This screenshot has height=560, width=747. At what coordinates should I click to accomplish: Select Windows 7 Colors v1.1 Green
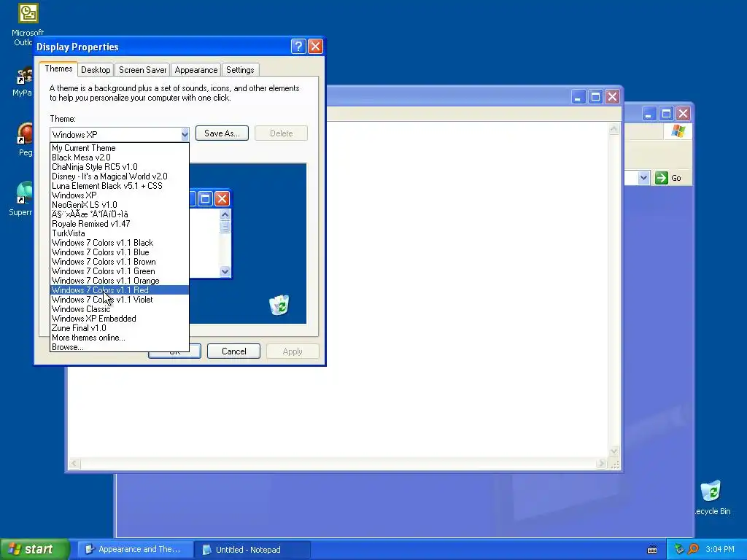tap(120, 271)
